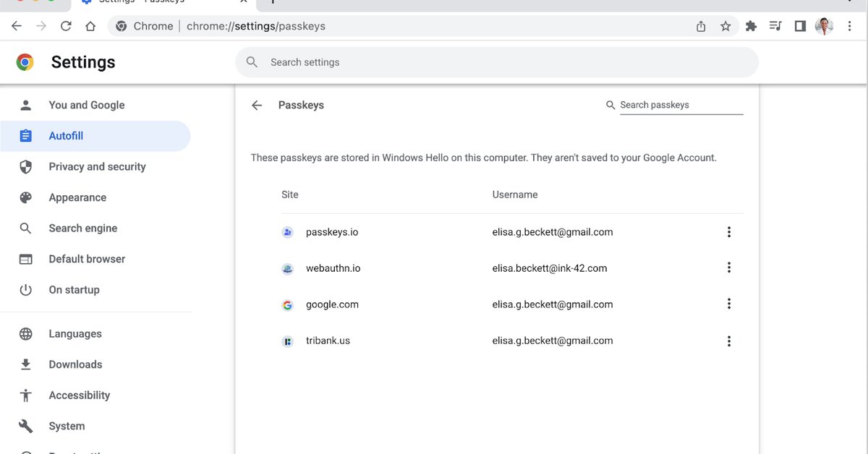
Task: Click the download arrow icon beside Downloads
Action: coord(26,364)
